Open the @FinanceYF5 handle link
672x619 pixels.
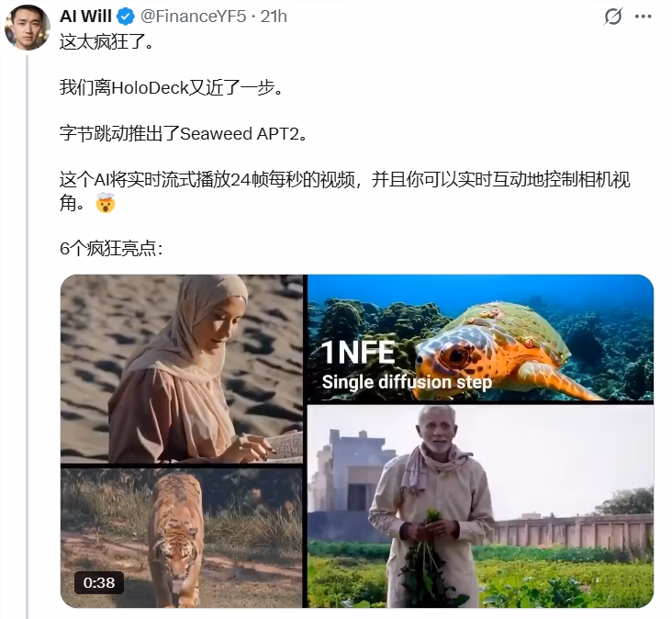[x=194, y=17]
